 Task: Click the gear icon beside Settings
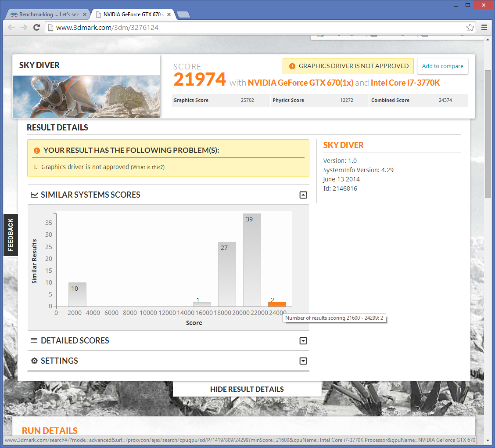[34, 361]
